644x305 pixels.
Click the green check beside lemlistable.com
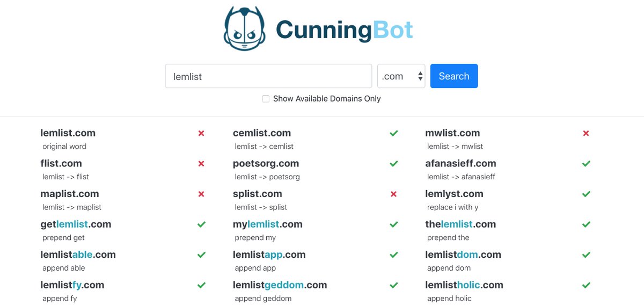(201, 255)
